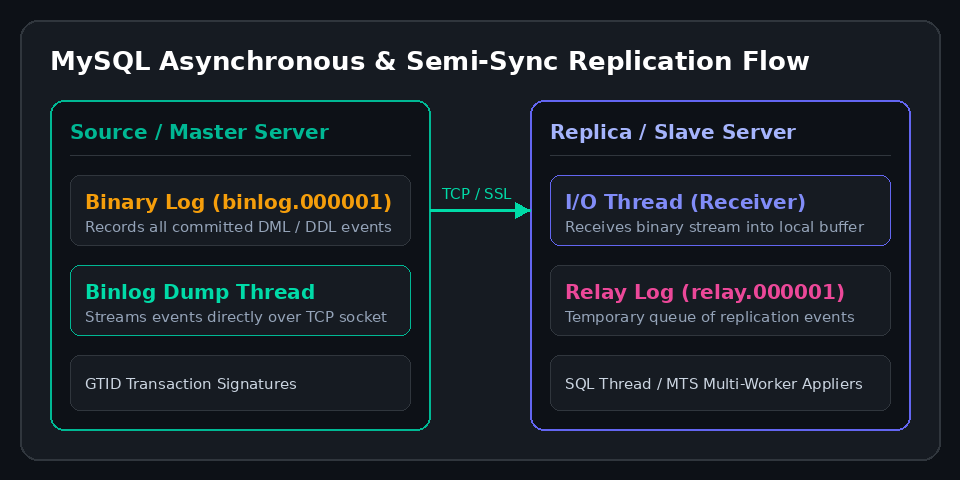Select the SQL Thread / MTS Multi-Worker Appliers box
Viewport: 960px width, 480px height.
tap(720, 383)
